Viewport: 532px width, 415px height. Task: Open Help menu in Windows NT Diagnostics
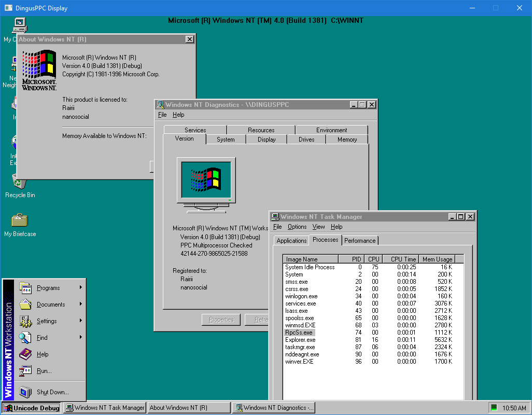click(x=178, y=115)
